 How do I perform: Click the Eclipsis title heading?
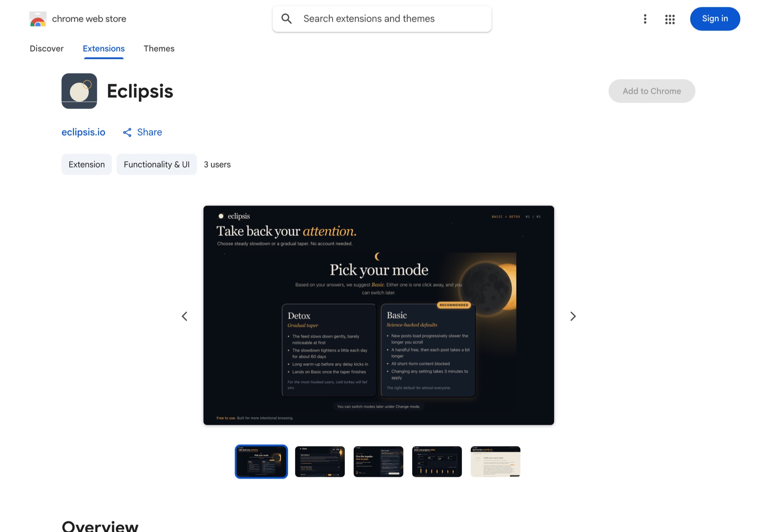click(x=140, y=91)
